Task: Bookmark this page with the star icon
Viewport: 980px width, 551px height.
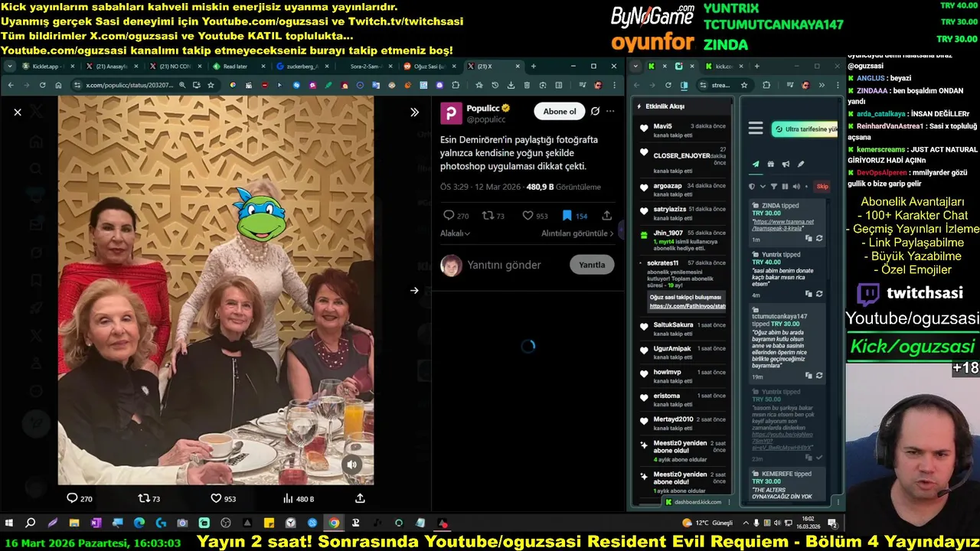Action: click(211, 85)
